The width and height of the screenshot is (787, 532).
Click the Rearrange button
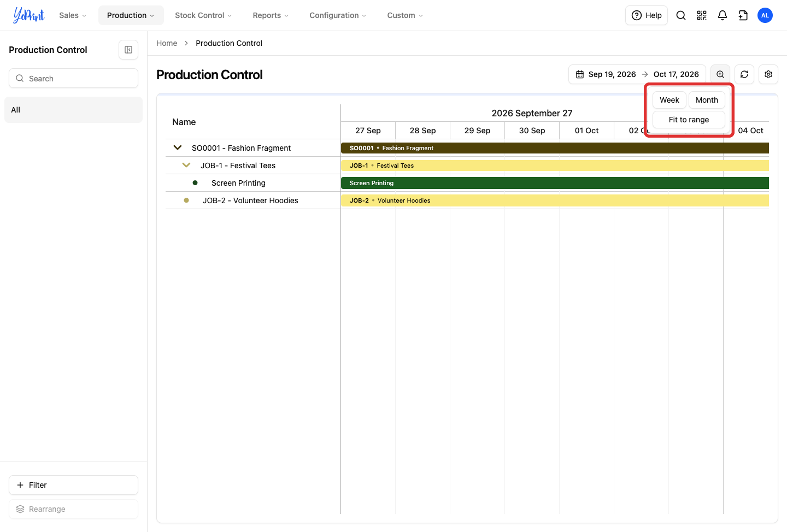click(x=73, y=509)
